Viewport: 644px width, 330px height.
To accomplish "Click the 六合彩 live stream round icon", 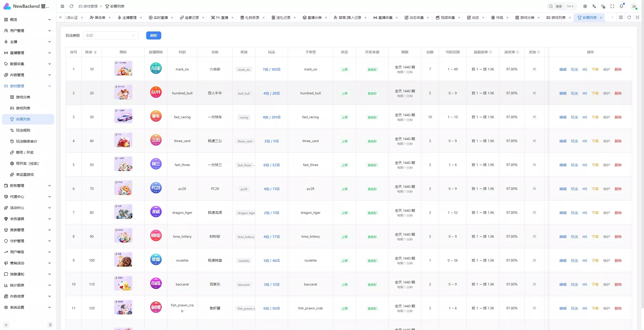I will 156,68.
